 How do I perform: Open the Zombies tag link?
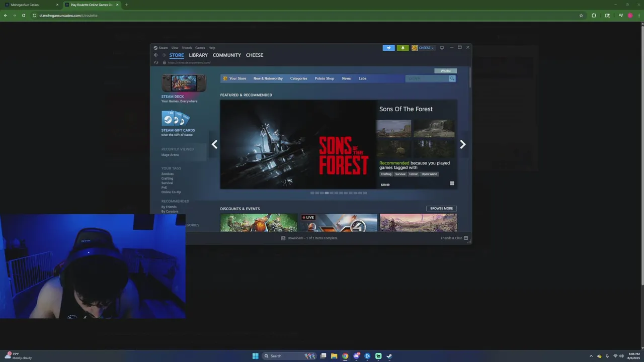(x=168, y=174)
